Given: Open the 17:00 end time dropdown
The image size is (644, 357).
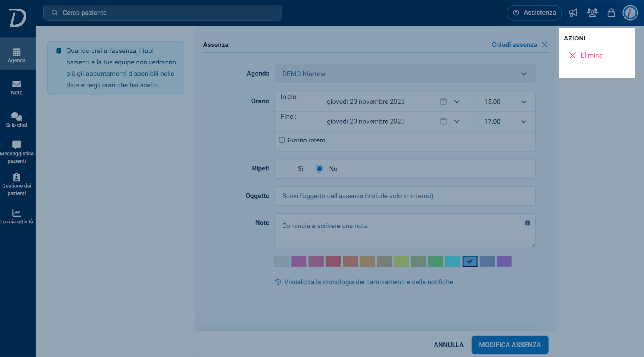Looking at the screenshot, I should 505,121.
